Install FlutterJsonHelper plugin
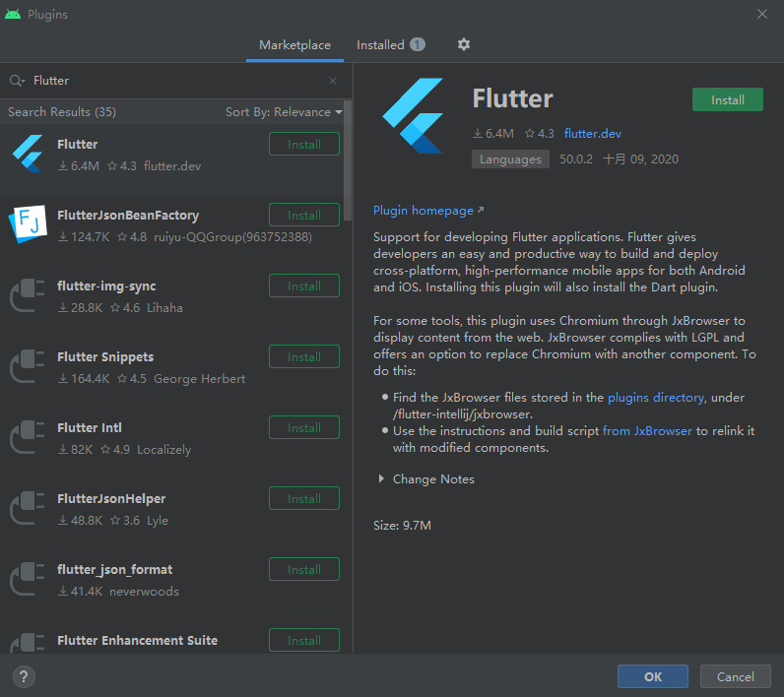The image size is (784, 697). pyautogui.click(x=304, y=499)
